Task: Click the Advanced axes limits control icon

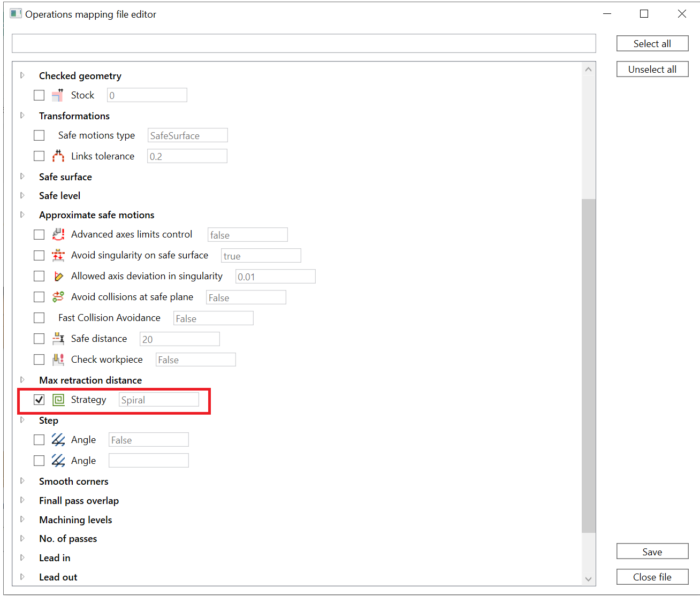Action: tap(58, 234)
